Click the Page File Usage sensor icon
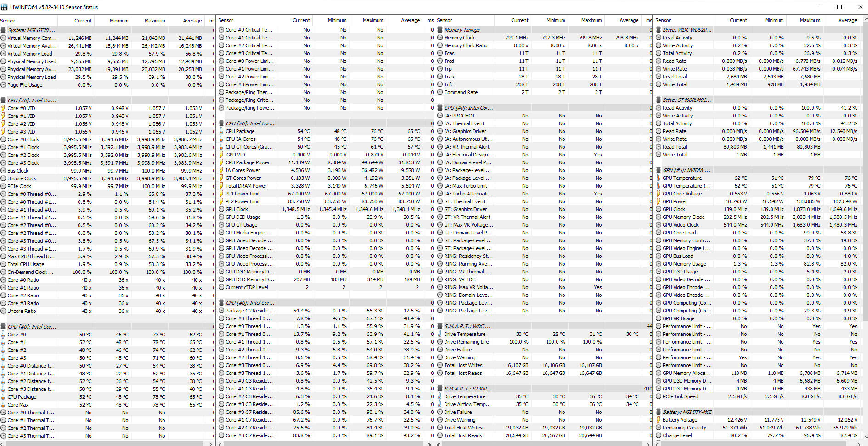Screen dimensions: 868x446 [3, 85]
